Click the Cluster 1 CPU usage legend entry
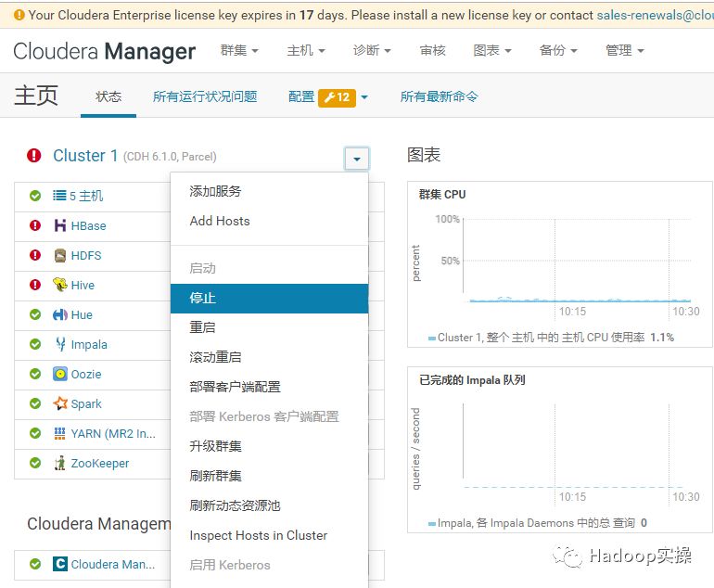The height and width of the screenshot is (588, 714). point(551,338)
